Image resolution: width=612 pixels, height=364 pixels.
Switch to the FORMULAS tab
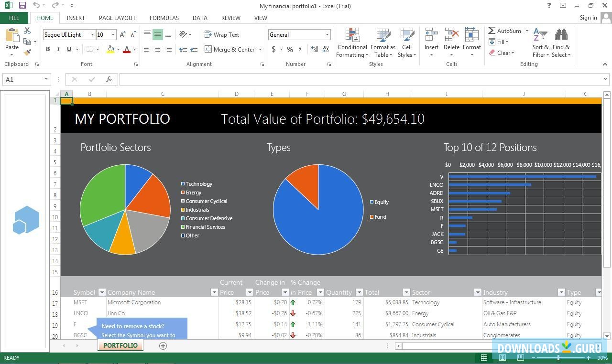[x=164, y=18]
